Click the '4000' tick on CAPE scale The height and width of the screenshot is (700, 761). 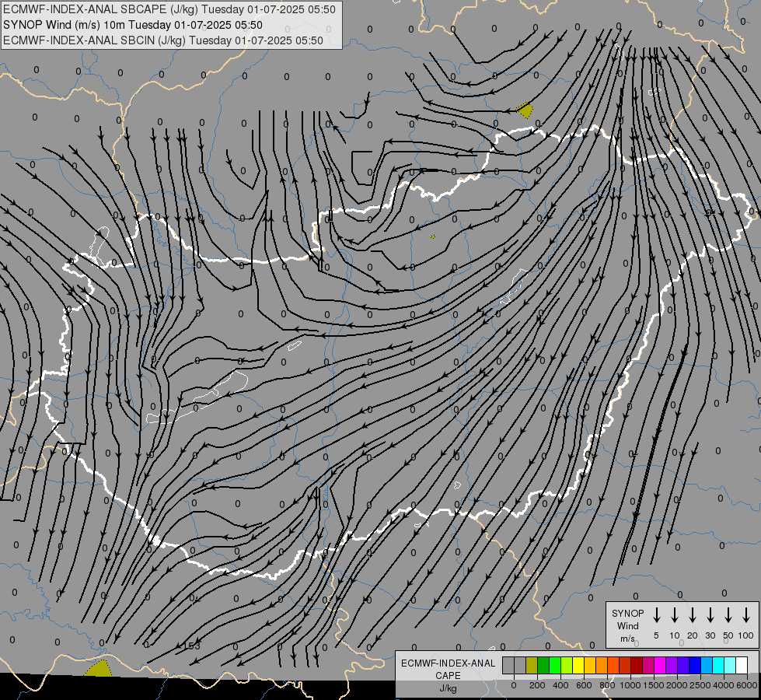click(x=724, y=685)
